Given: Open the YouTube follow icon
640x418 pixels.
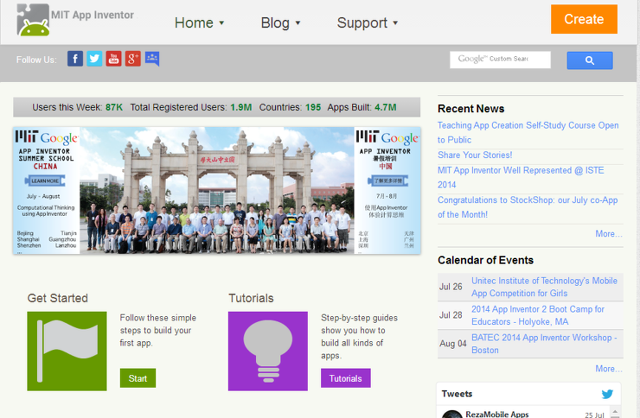Looking at the screenshot, I should point(113,59).
